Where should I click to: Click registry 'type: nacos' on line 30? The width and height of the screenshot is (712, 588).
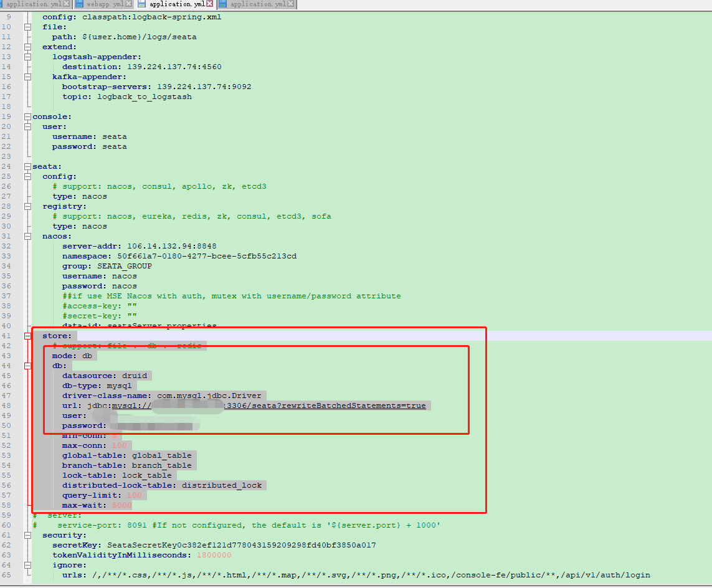(x=80, y=227)
